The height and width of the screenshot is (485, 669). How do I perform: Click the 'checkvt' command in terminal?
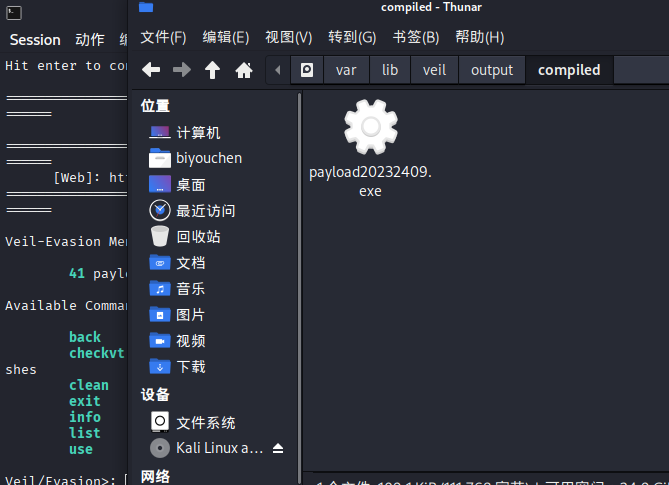(x=97, y=353)
